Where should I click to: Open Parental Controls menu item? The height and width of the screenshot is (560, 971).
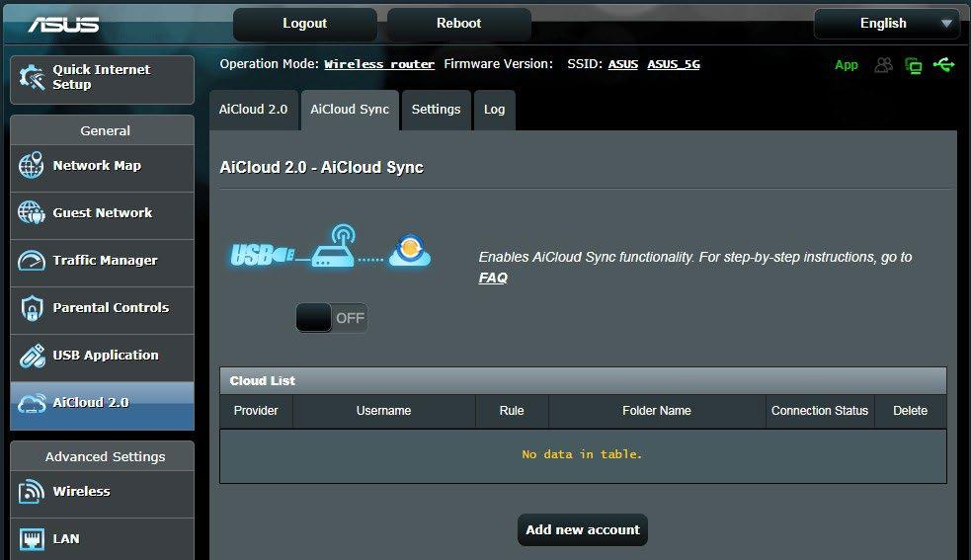[102, 308]
